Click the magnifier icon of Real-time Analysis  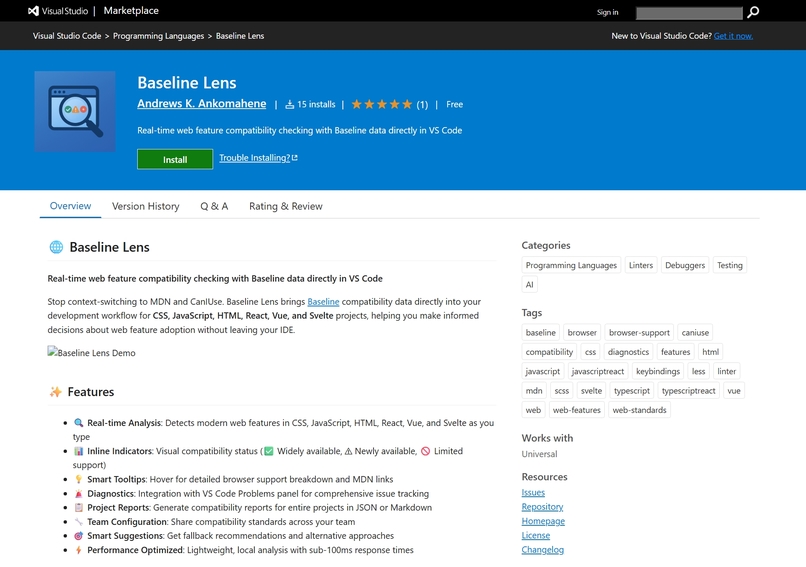coord(79,423)
